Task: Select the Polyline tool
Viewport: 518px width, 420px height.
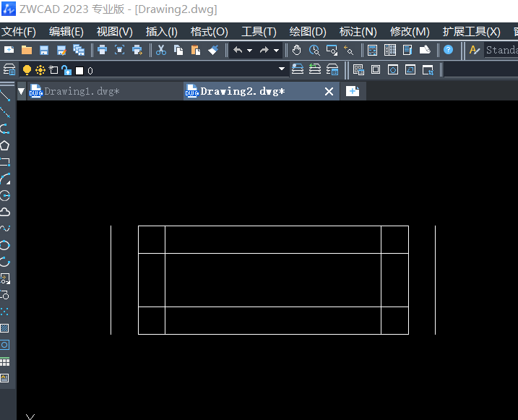Action: pyautogui.click(x=5, y=129)
